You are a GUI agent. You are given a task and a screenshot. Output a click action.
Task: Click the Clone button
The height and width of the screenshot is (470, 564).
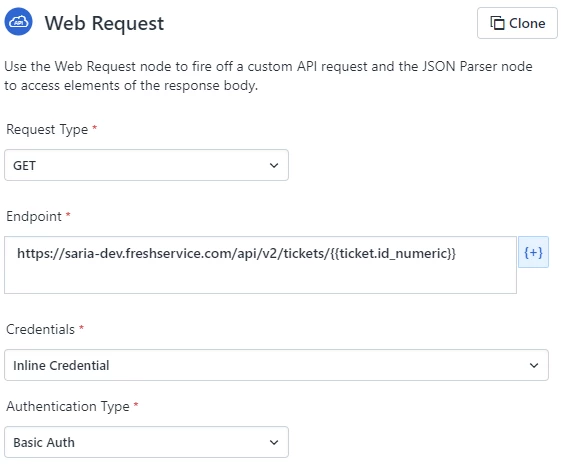tap(517, 23)
